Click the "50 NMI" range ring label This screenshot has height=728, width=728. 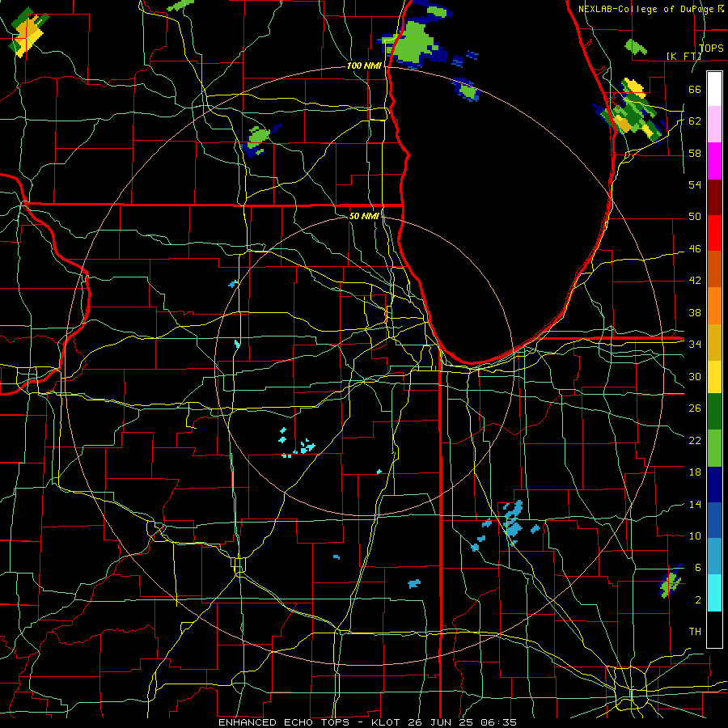(x=363, y=216)
